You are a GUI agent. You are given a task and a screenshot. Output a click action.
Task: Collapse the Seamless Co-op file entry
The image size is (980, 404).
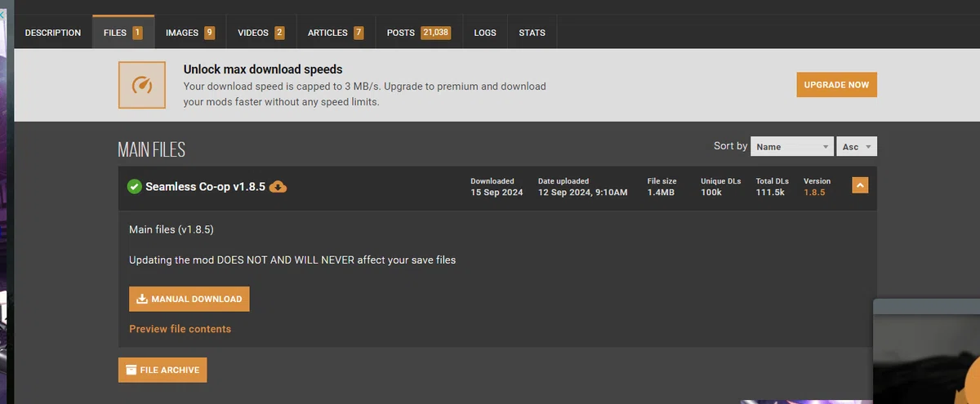click(859, 185)
